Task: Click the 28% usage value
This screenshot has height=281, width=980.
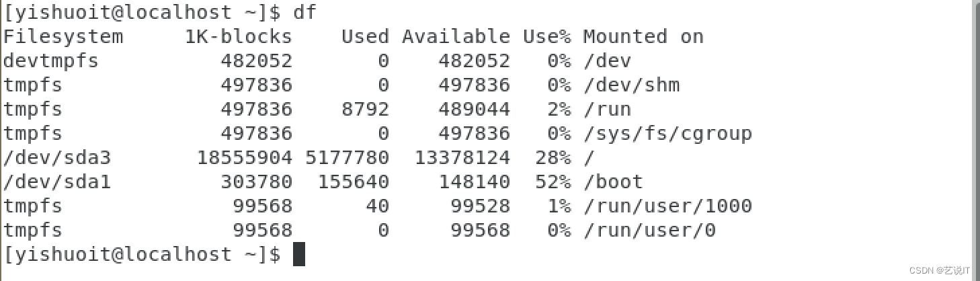Action: (x=553, y=157)
